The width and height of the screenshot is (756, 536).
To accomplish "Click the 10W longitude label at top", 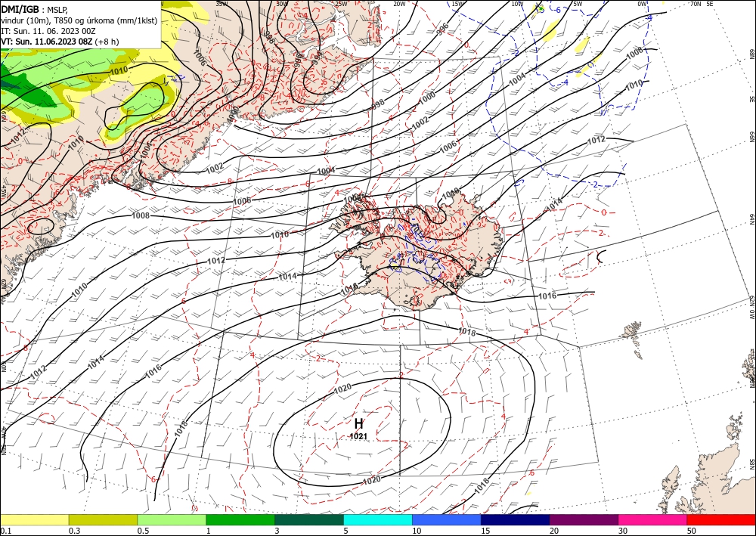I will pos(517,4).
